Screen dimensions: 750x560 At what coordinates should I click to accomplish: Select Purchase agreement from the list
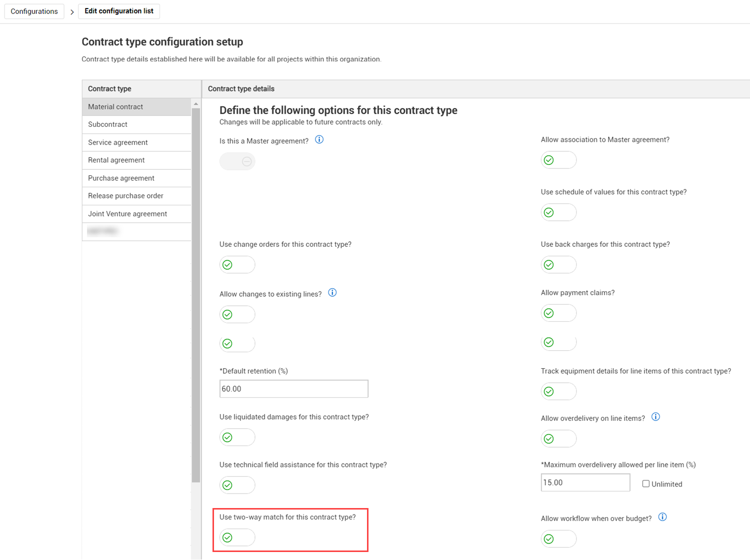136,178
